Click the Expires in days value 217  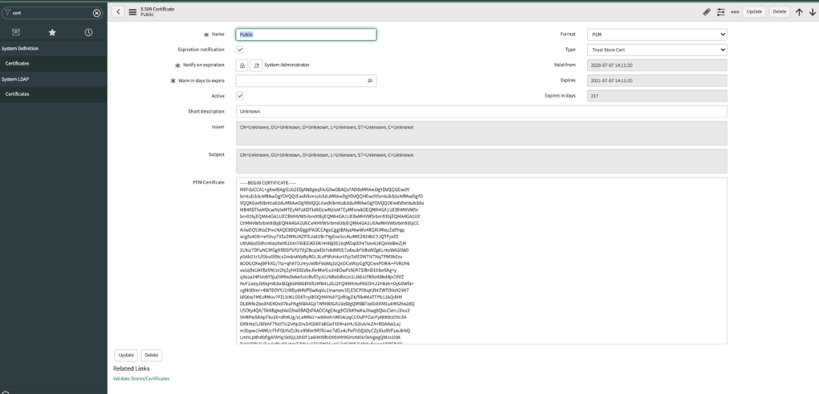657,96
